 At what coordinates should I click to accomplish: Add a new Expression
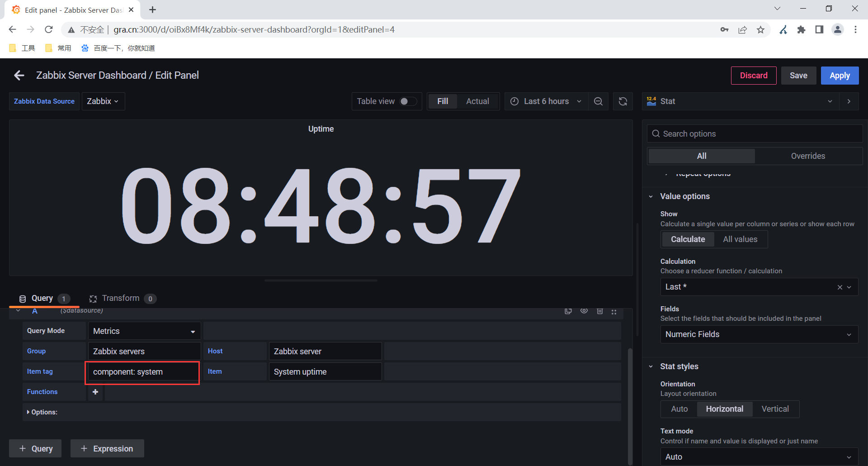[x=107, y=448]
